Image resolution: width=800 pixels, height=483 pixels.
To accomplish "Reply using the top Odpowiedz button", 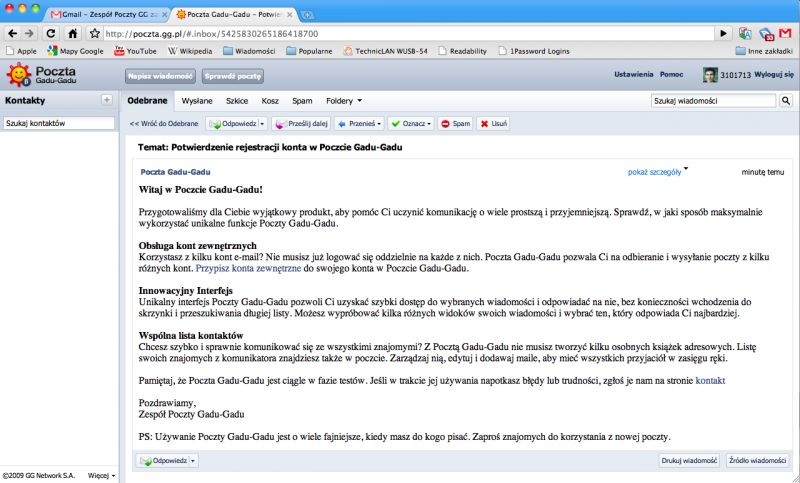I will pos(233,124).
